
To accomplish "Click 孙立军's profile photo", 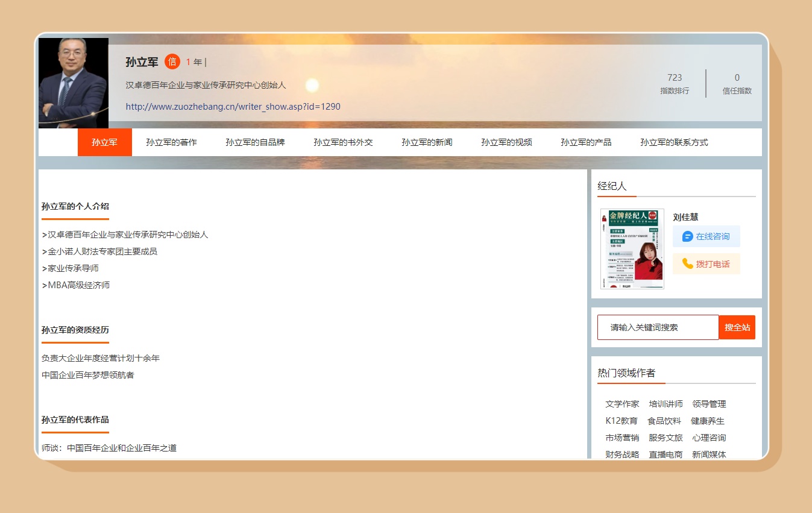I will 74,83.
